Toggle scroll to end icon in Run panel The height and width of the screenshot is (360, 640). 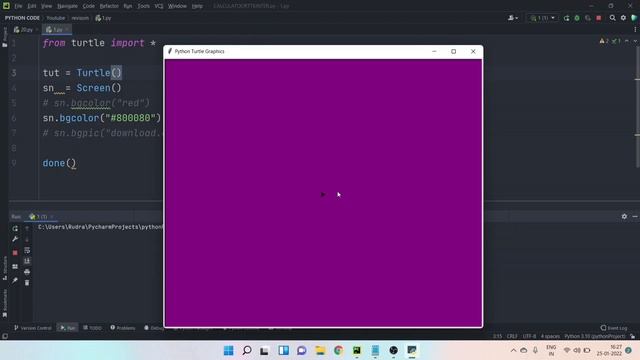[27, 261]
